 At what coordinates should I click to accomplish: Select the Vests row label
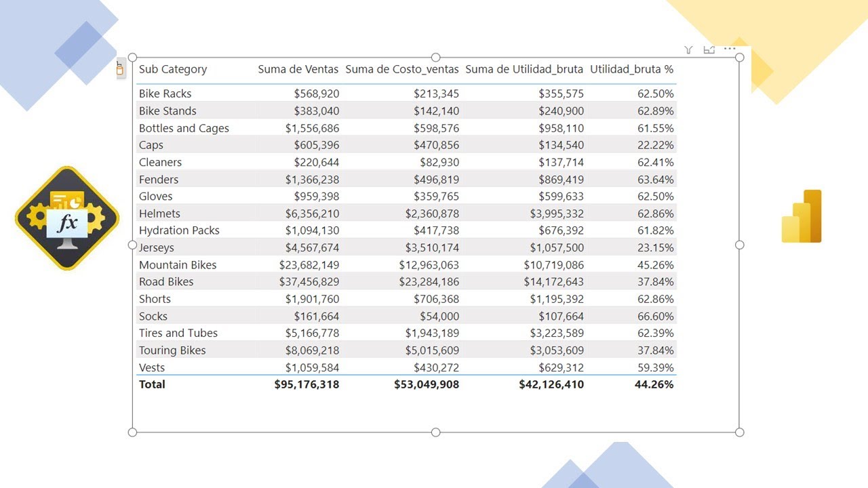(x=152, y=367)
